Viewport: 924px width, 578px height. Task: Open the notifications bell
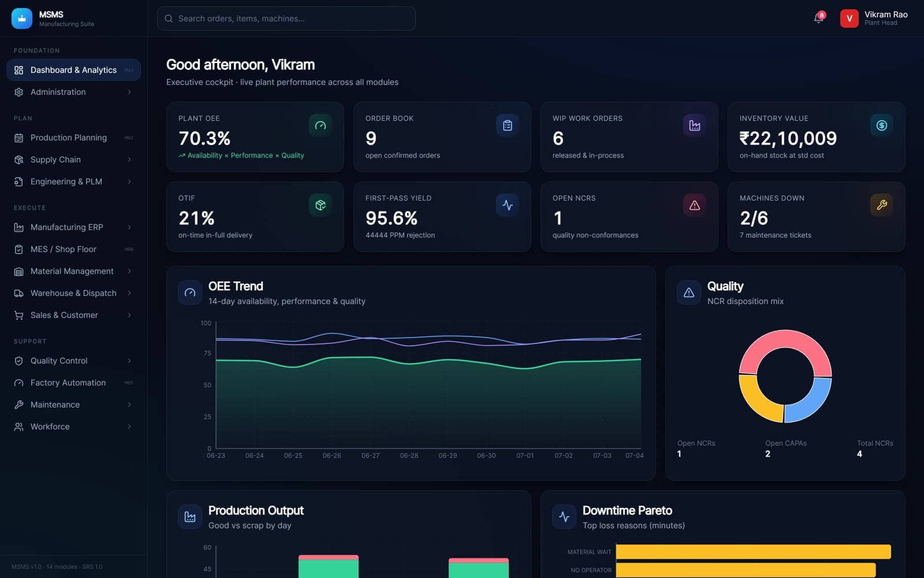pos(818,18)
